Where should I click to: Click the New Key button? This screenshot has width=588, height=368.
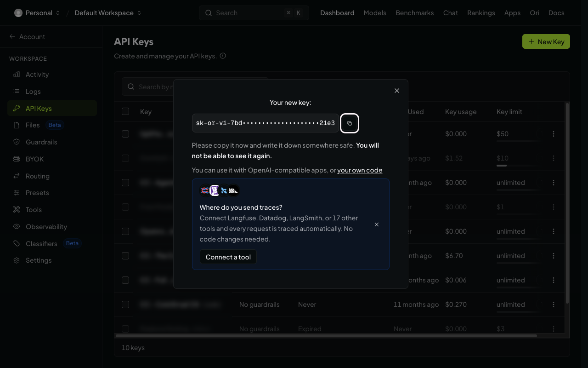pos(546,41)
